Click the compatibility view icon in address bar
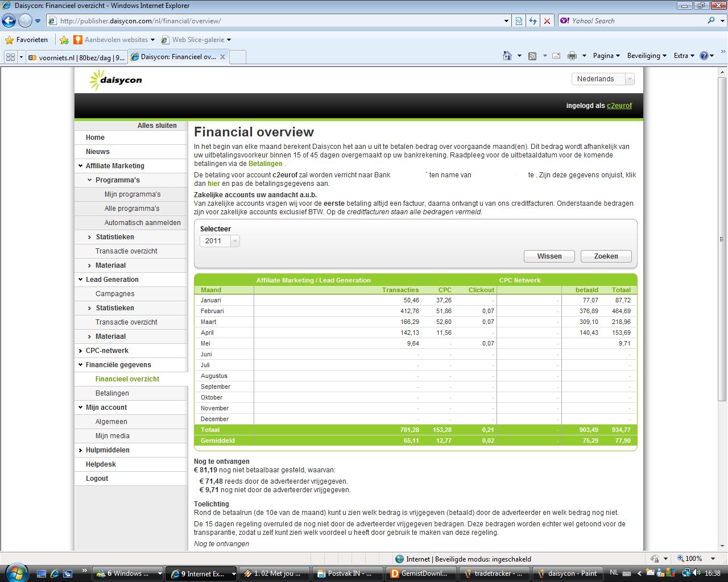This screenshot has height=582, width=728. click(519, 21)
